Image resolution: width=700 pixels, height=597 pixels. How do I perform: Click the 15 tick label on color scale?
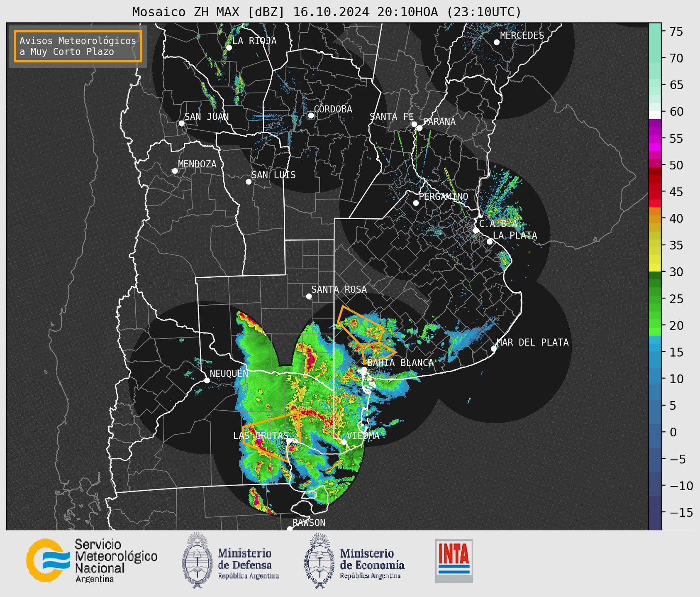(x=676, y=352)
